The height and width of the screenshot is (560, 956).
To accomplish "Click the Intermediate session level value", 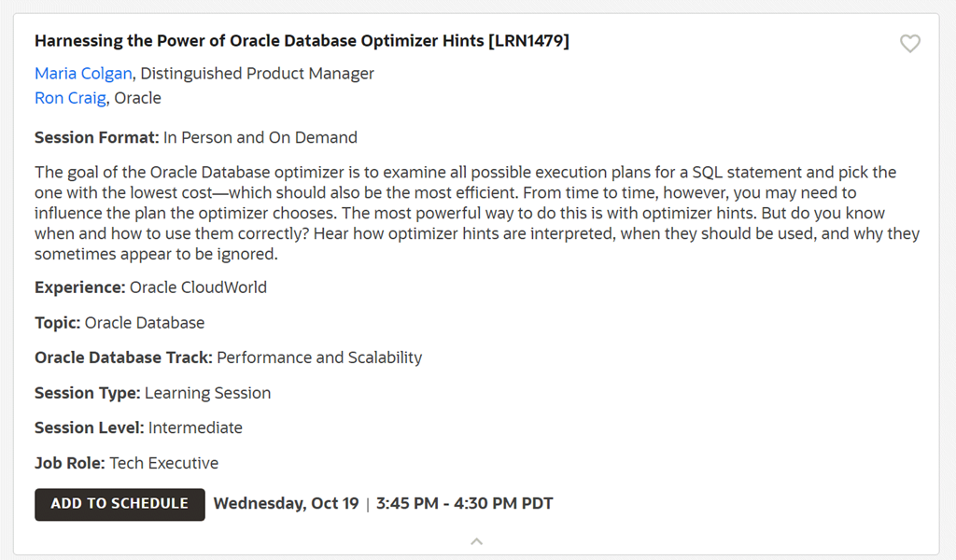I will click(x=195, y=428).
